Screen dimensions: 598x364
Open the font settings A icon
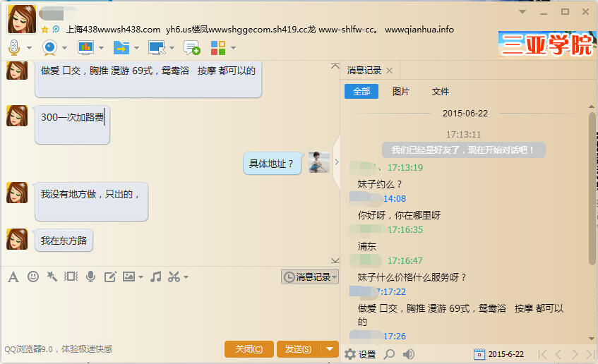[x=13, y=277]
